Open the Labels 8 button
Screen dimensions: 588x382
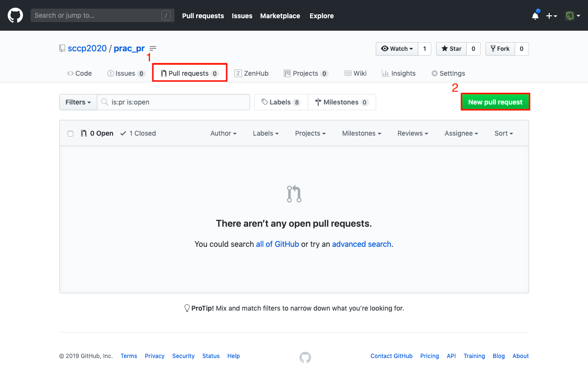[281, 102]
